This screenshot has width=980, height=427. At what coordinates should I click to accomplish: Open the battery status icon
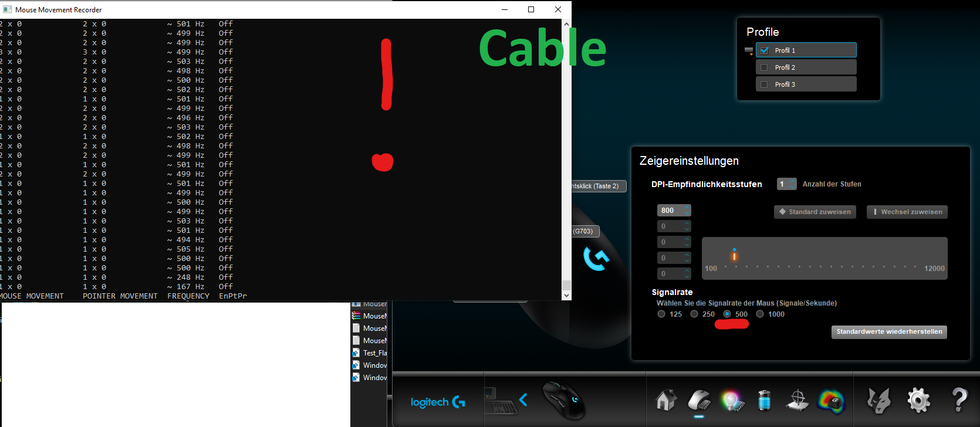764,401
